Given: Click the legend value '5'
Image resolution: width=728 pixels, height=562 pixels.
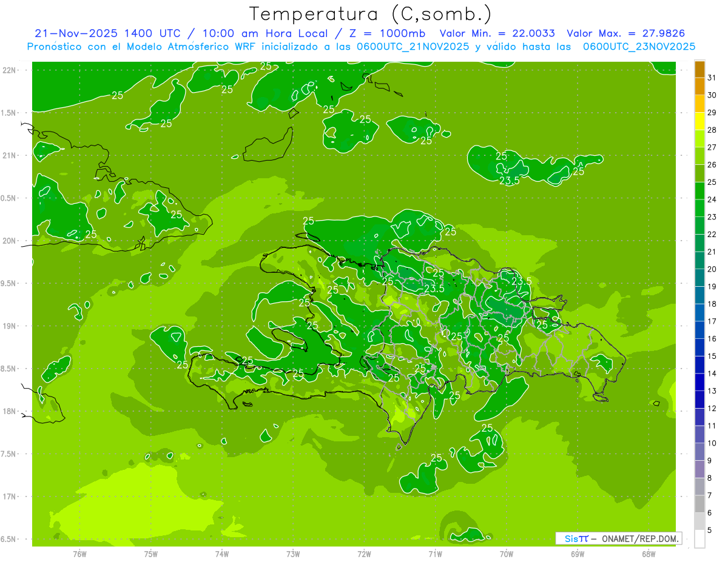Looking at the screenshot, I should pos(710,530).
